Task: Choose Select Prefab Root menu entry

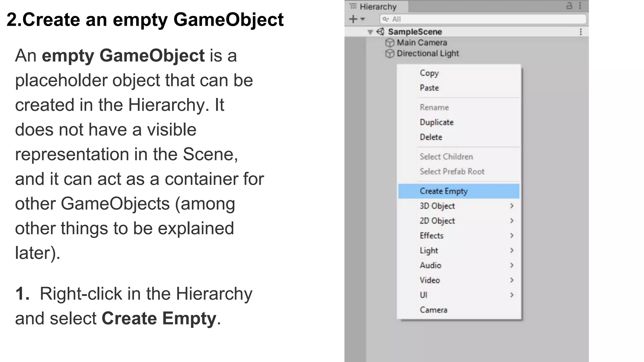Action: click(459, 171)
